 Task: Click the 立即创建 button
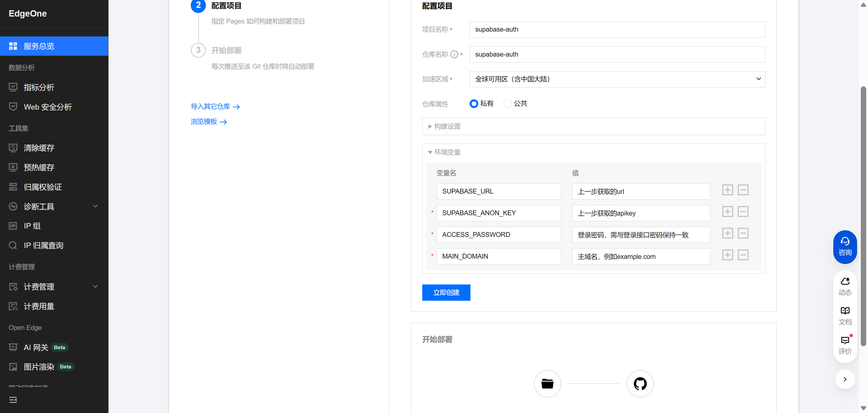pyautogui.click(x=446, y=292)
